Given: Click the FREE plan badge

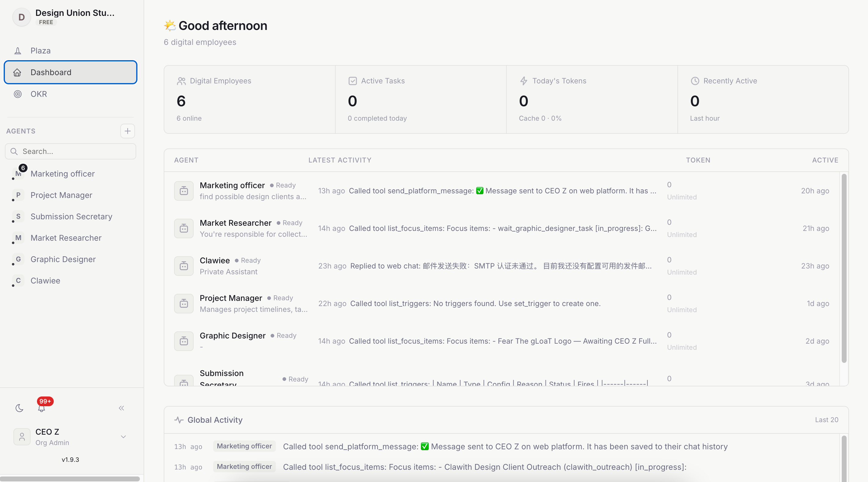Looking at the screenshot, I should [x=46, y=22].
